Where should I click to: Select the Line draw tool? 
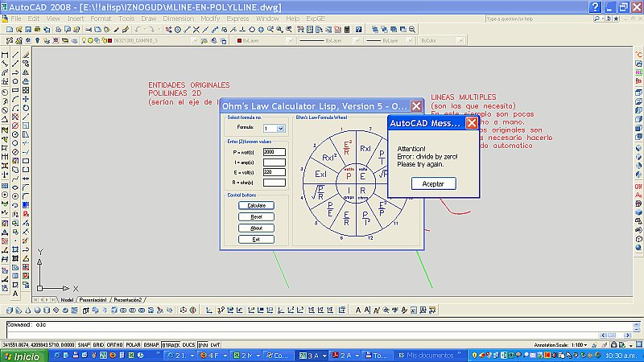[x=15, y=55]
